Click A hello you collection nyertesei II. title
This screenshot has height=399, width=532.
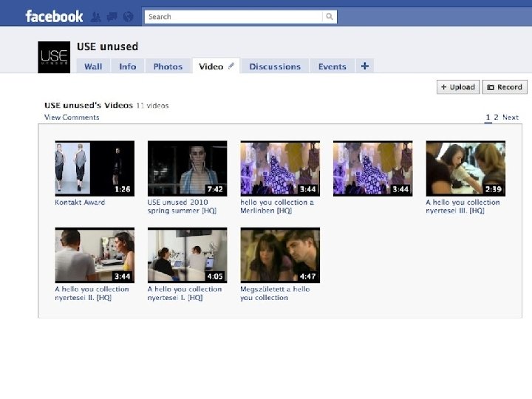[92, 293]
